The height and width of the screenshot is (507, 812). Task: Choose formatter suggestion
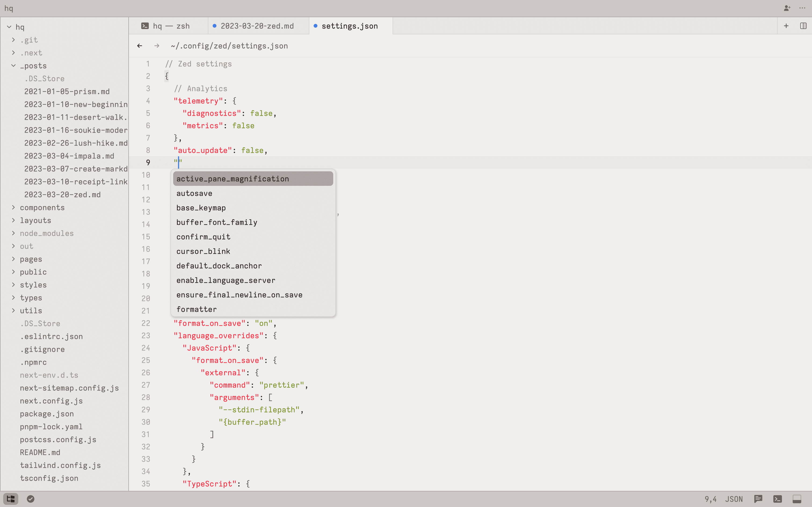pyautogui.click(x=253, y=309)
